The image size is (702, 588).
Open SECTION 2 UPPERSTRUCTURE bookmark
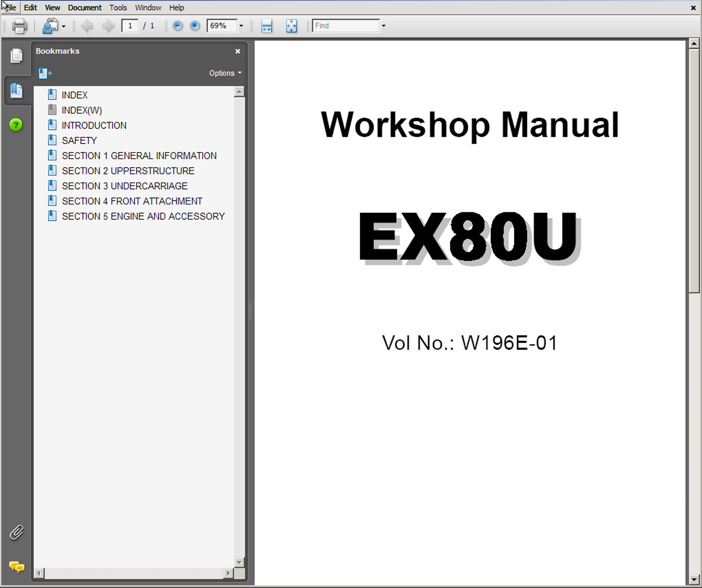pos(128,171)
